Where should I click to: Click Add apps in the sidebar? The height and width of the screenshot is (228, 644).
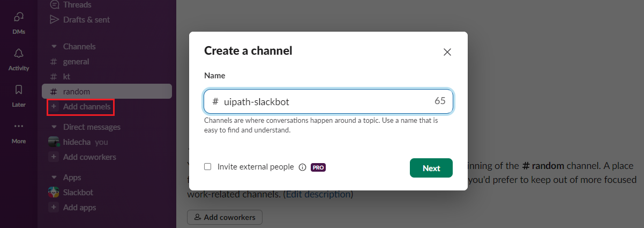click(79, 207)
